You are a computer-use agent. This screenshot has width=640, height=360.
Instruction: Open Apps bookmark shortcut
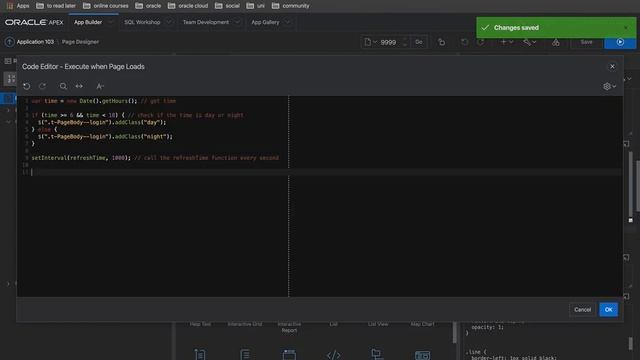tap(18, 6)
